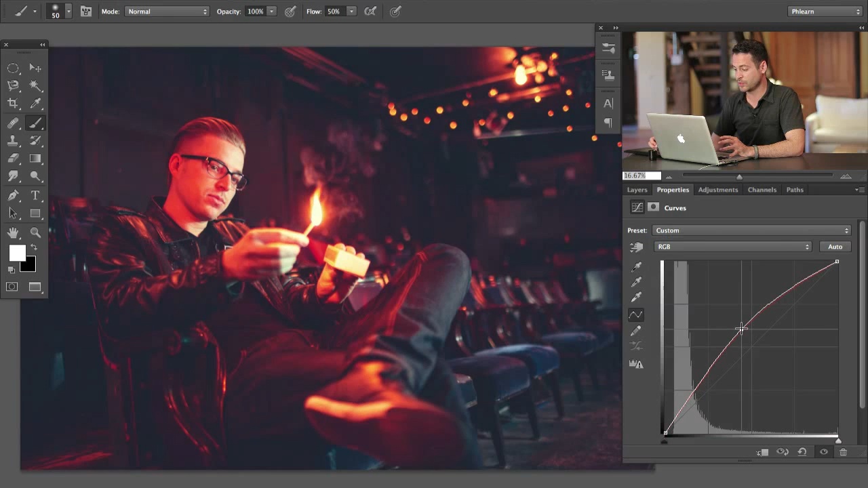Screen dimensions: 868x488
Task: Select the layer mask icon in Properties
Action: point(653,207)
